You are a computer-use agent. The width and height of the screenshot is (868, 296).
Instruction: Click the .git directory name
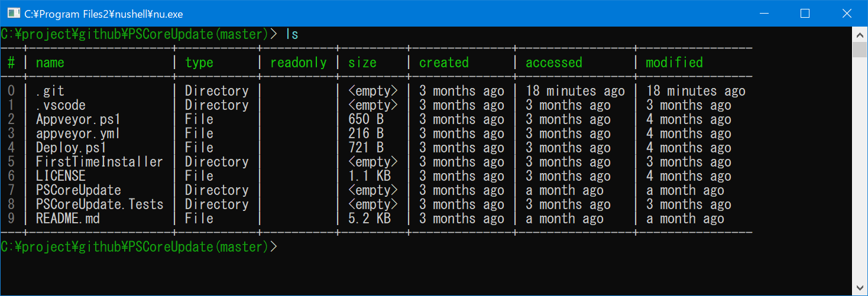point(50,91)
